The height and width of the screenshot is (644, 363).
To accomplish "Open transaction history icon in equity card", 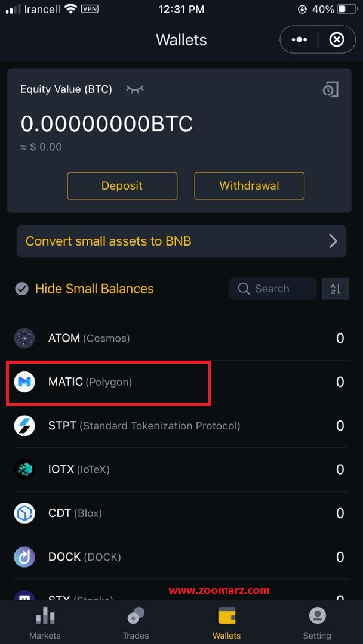I will point(331,89).
